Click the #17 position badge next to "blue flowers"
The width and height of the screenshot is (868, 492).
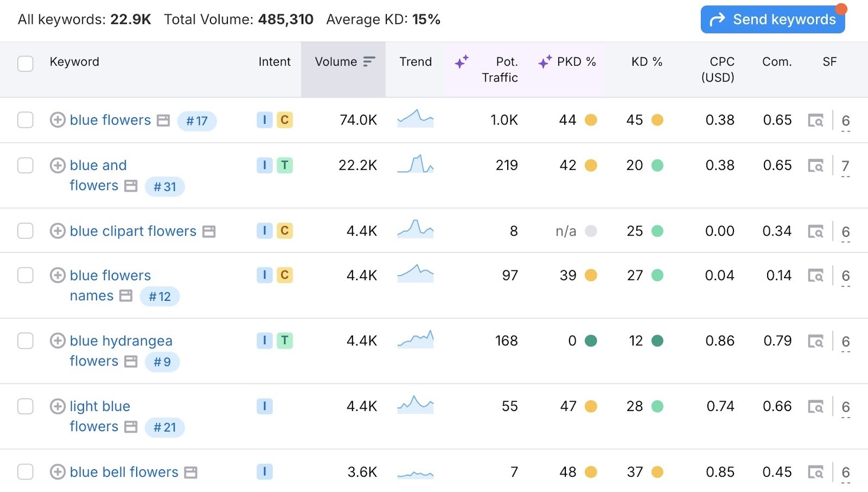(x=197, y=121)
